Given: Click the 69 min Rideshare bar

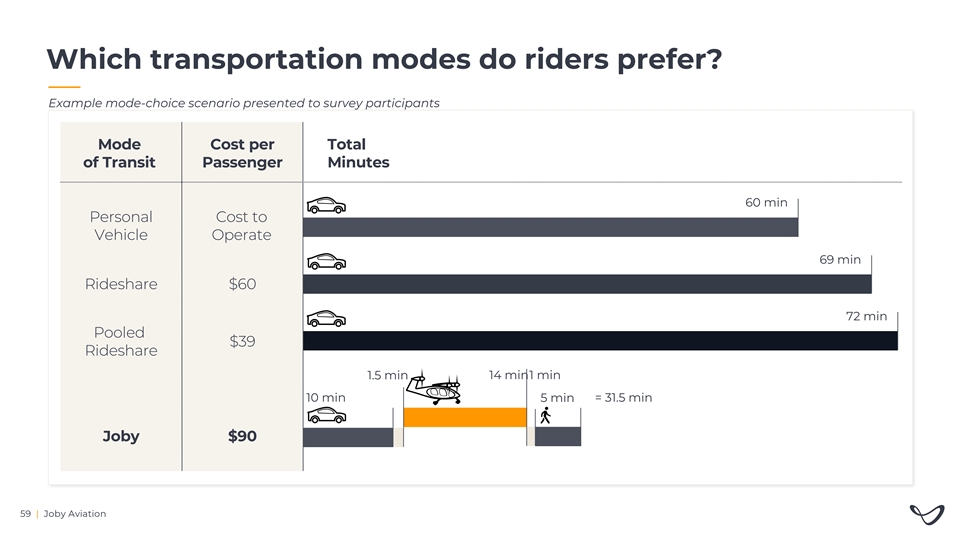Looking at the screenshot, I should pyautogui.click(x=587, y=284).
